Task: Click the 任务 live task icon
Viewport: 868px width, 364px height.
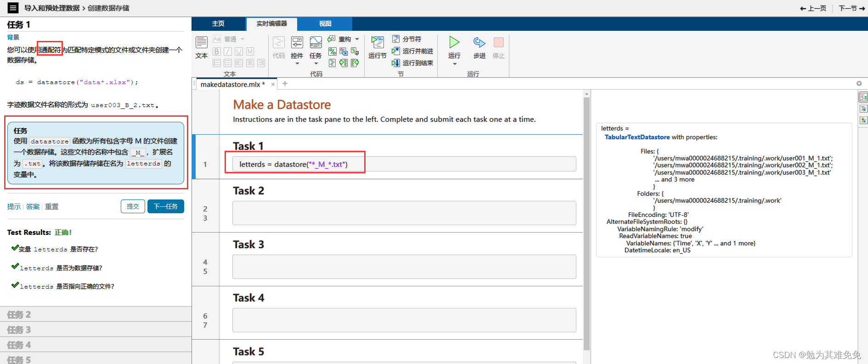Action: tap(316, 43)
